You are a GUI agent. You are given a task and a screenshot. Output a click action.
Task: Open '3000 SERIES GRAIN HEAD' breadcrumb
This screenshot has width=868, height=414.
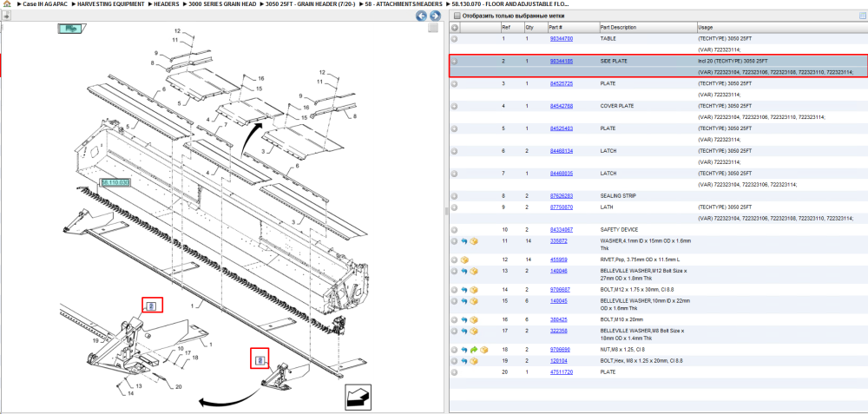[220, 3]
